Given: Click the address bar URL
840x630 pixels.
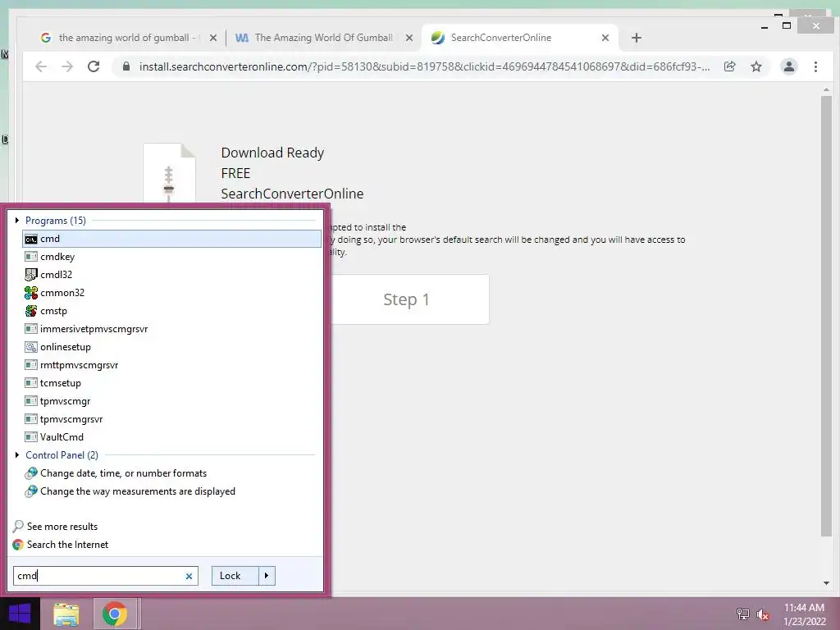Looking at the screenshot, I should click(x=424, y=67).
